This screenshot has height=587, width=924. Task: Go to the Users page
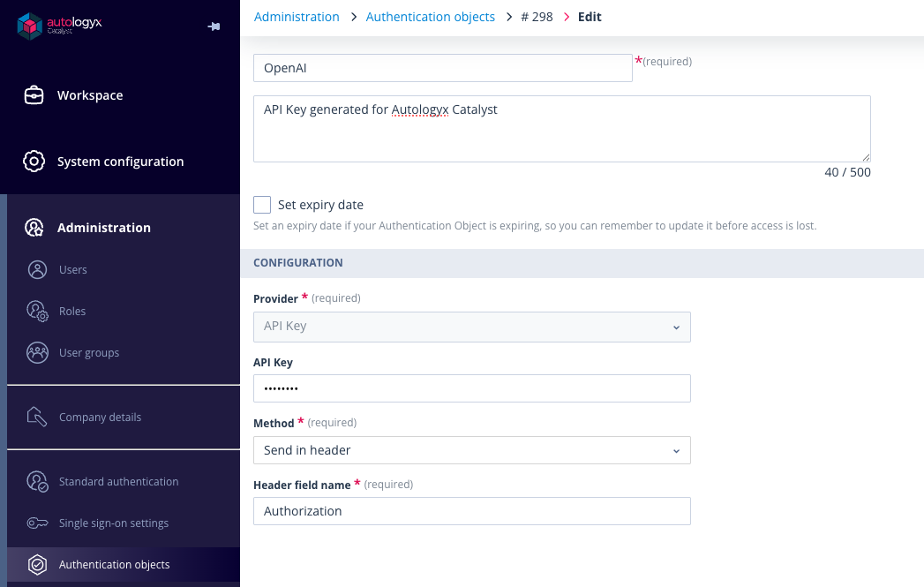(x=72, y=270)
